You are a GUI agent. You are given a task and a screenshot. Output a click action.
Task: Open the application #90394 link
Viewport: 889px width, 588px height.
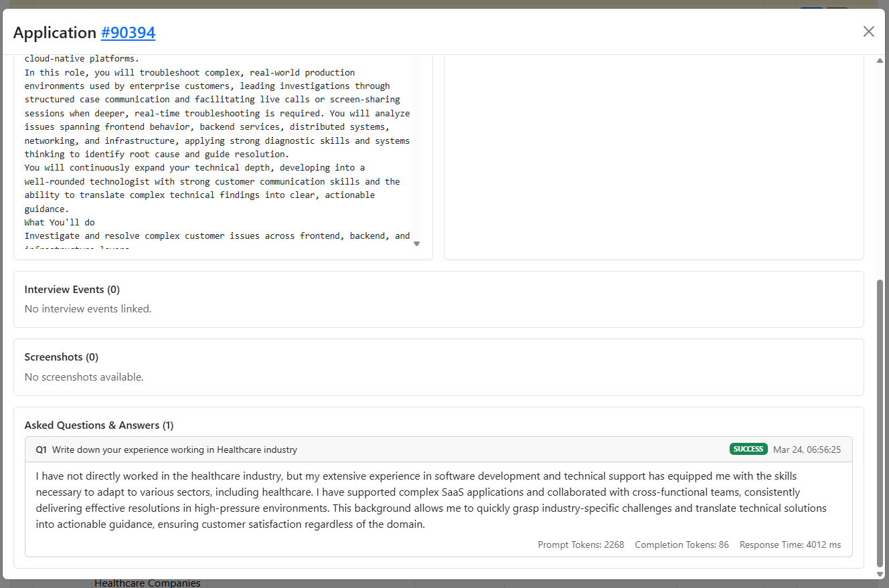click(128, 33)
